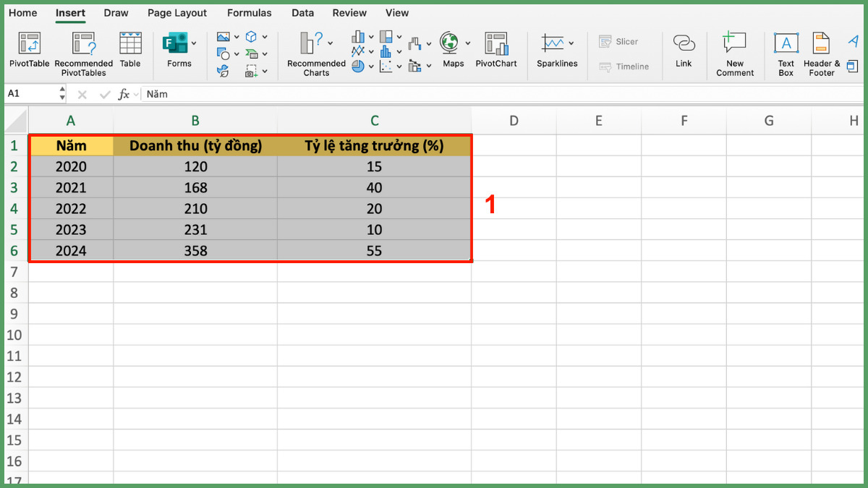Expand the SmartArt dropdown arrow

click(x=265, y=54)
